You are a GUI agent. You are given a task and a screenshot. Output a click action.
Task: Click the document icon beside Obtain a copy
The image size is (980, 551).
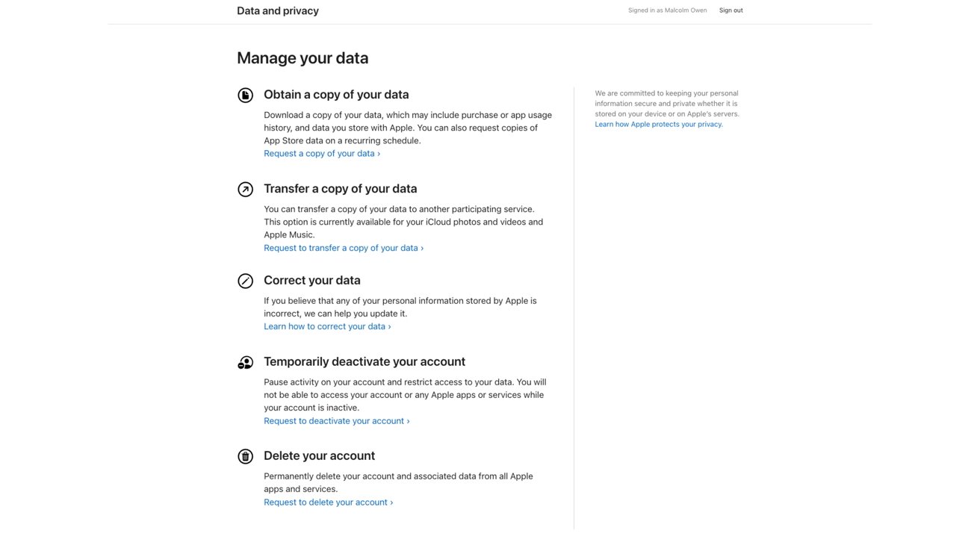(x=245, y=95)
